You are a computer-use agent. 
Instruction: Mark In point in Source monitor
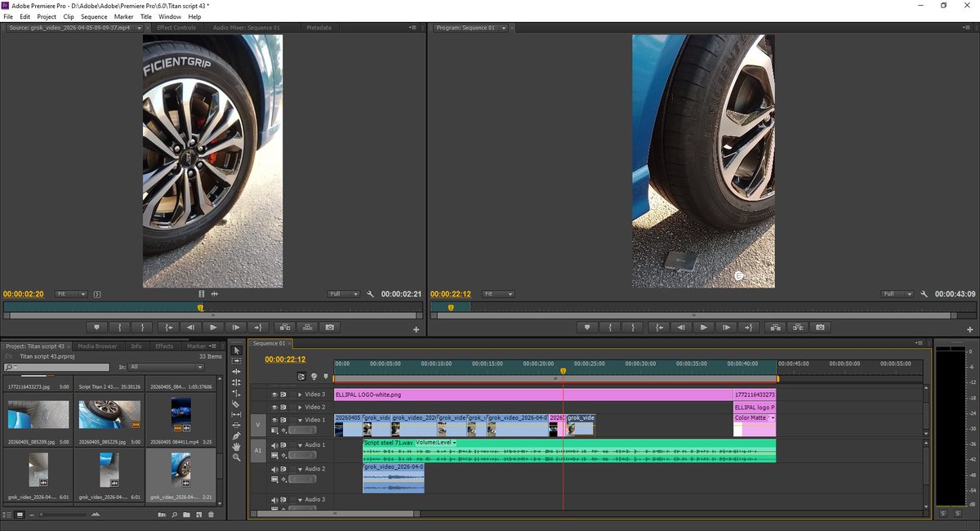click(x=119, y=327)
